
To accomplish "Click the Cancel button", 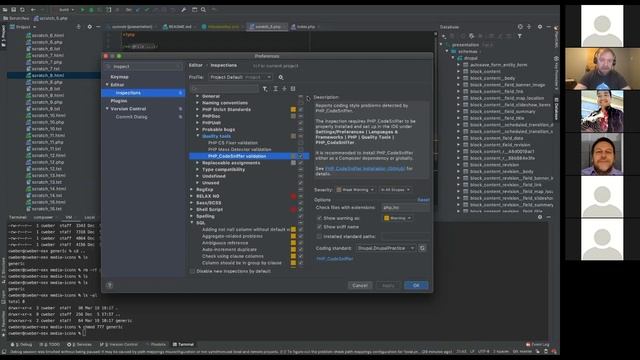I will [x=360, y=285].
